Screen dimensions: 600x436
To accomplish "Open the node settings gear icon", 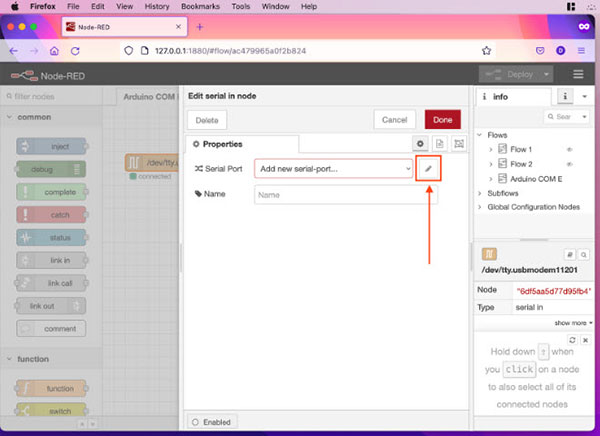I will pyautogui.click(x=421, y=145).
